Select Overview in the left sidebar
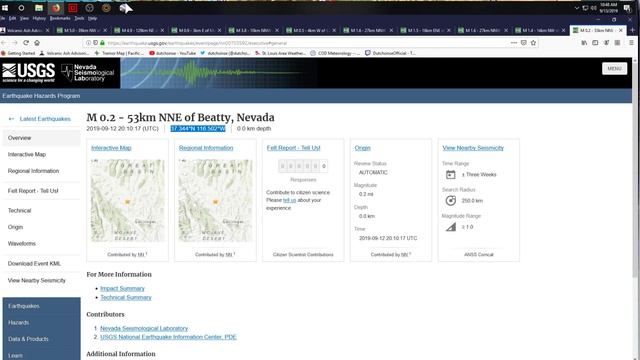The height and width of the screenshot is (360, 640). (x=41, y=138)
